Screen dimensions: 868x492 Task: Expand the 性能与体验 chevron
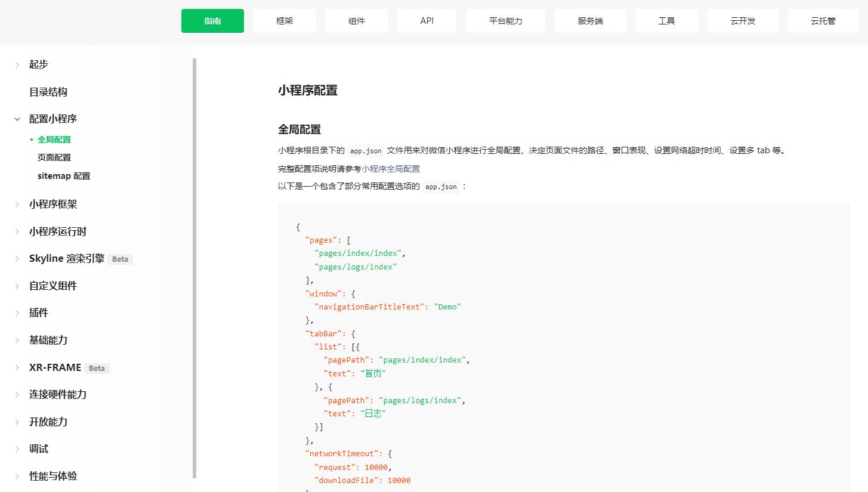coord(17,476)
